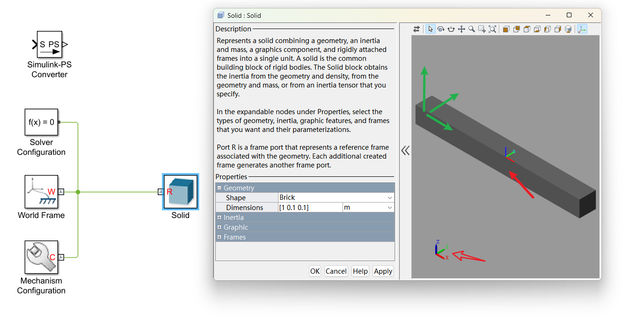Switch to back view cube icon
Viewport: 644px width, 327px height.
click(516, 29)
